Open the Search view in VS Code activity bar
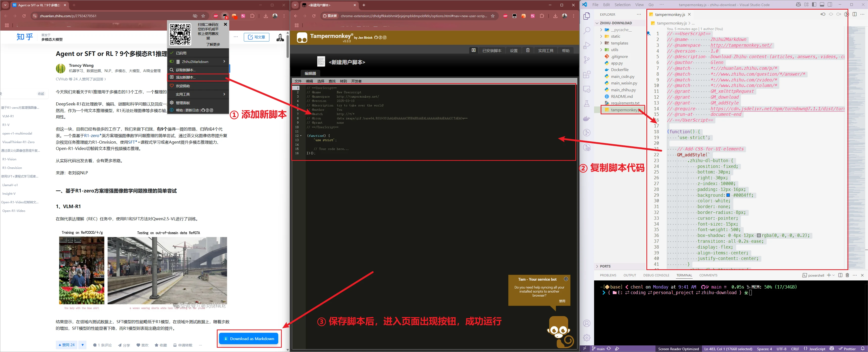 [587, 30]
